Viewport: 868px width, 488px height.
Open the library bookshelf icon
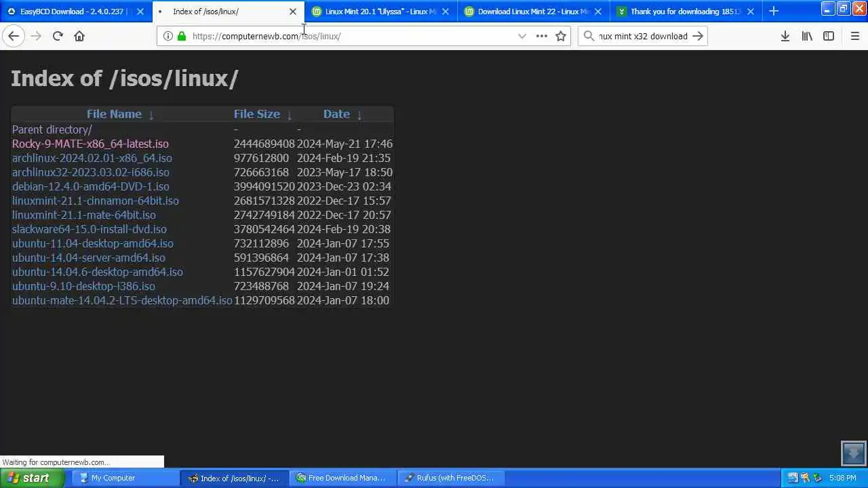tap(807, 36)
